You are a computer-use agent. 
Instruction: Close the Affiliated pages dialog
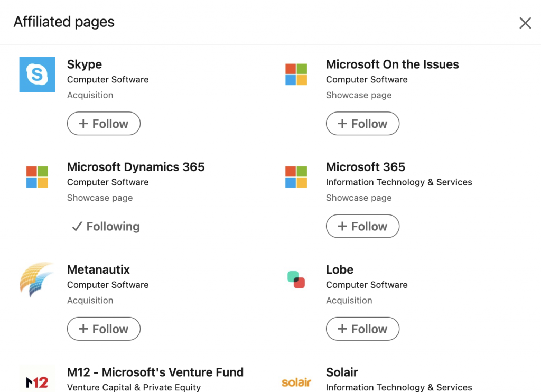tap(525, 23)
